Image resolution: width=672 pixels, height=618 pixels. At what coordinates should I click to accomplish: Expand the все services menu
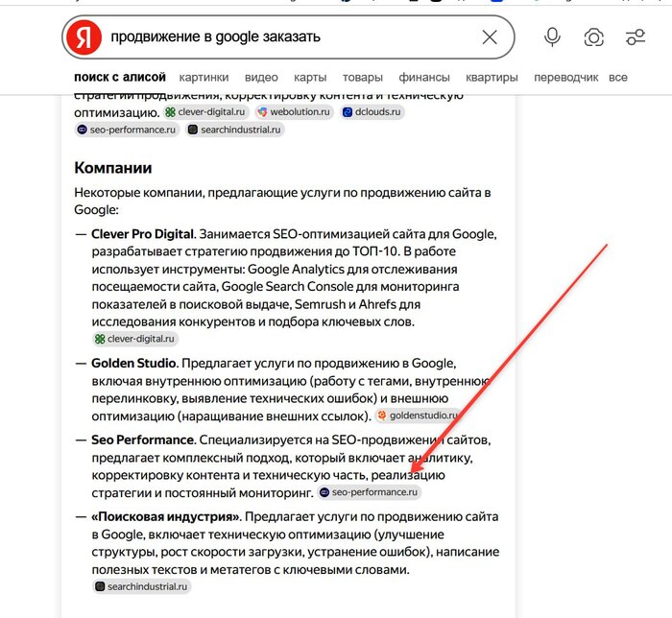pyautogui.click(x=617, y=78)
